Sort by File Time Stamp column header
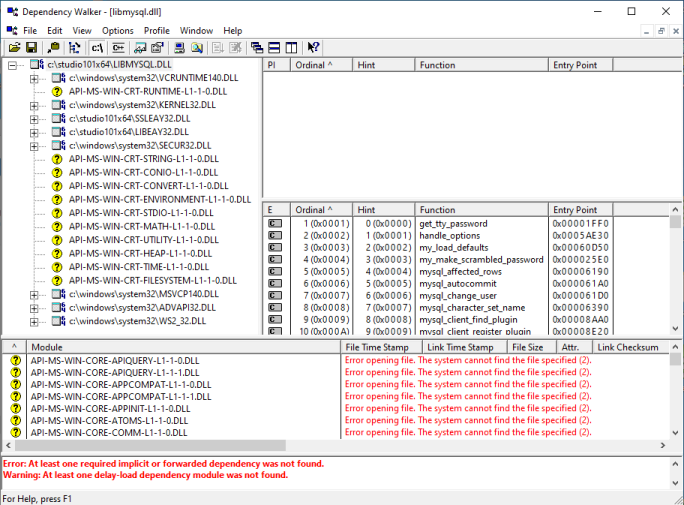This screenshot has height=505, width=684. click(x=381, y=347)
